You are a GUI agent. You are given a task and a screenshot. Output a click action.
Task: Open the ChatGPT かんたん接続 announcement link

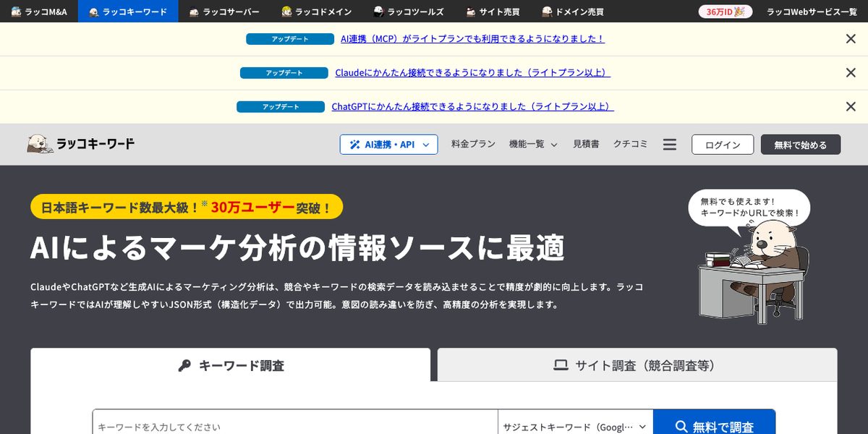pos(472,107)
